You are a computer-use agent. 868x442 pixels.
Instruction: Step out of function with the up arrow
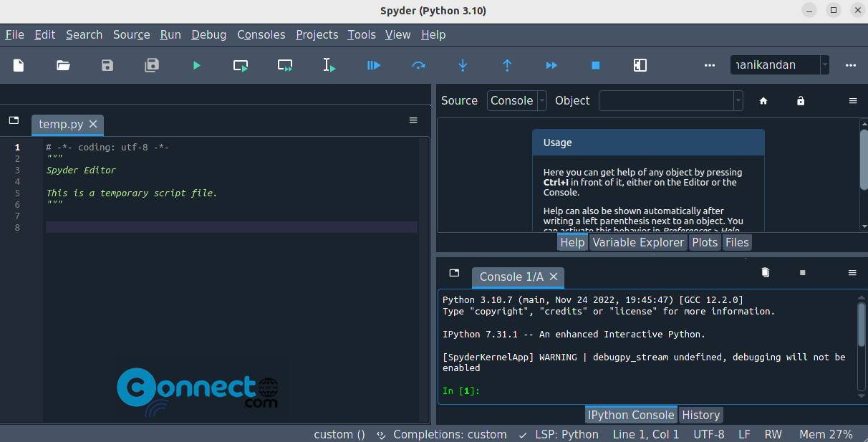pyautogui.click(x=507, y=65)
